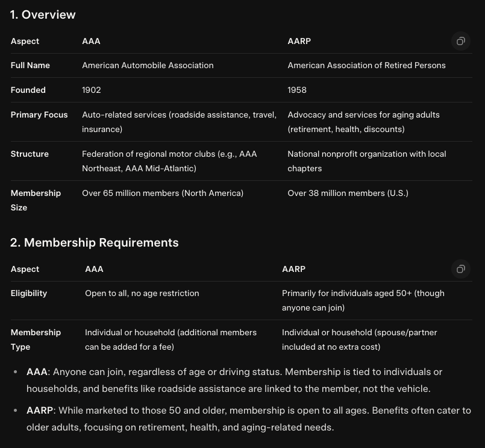
Task: Select the AARP column header in Overview table
Action: click(x=299, y=41)
